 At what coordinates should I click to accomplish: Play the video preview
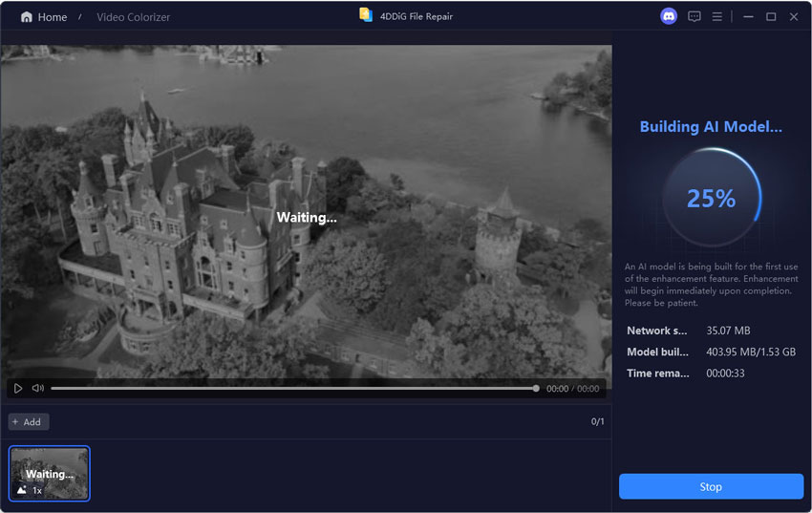(x=18, y=388)
